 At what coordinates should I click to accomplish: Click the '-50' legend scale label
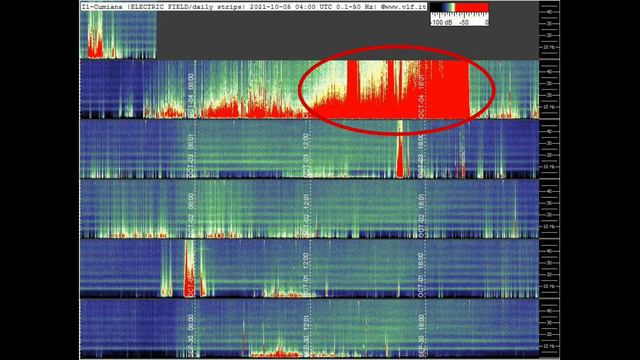tap(464, 22)
